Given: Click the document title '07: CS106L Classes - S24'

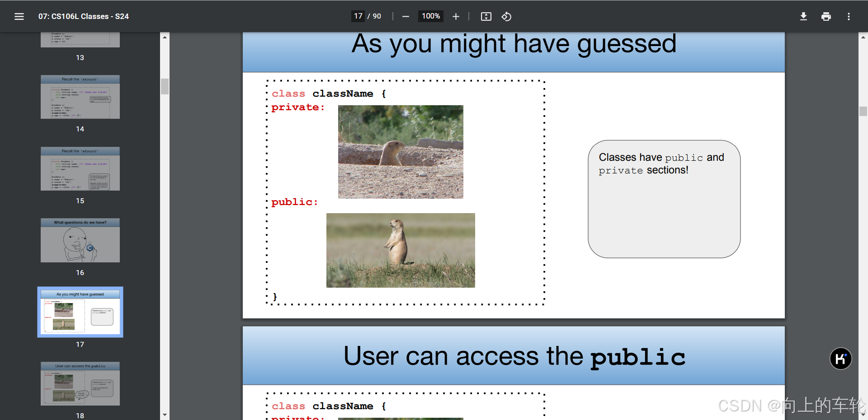Looking at the screenshot, I should pyautogui.click(x=84, y=16).
